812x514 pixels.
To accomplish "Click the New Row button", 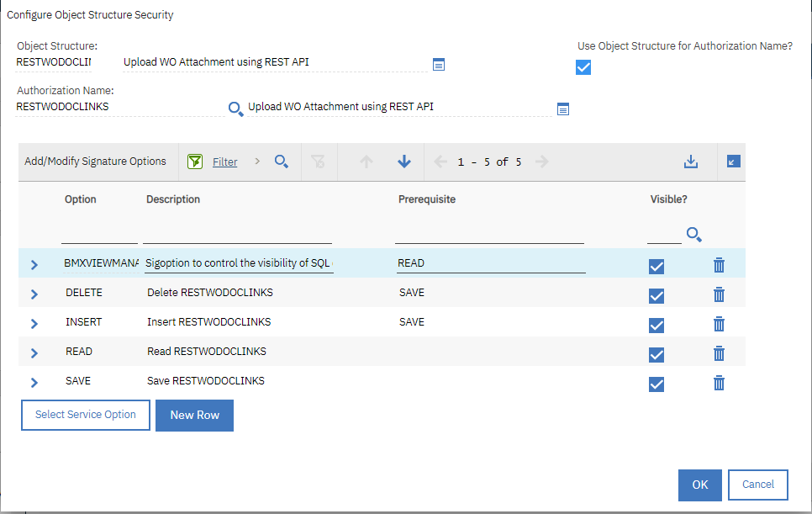I will [194, 415].
